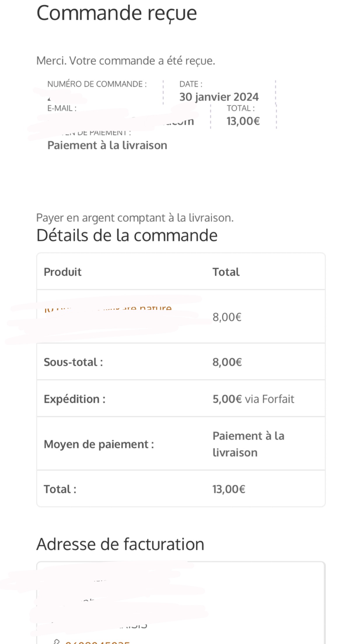Select the thank-you message "Merci. Votre commande a été reçue."
This screenshot has height=644, width=362.
coord(126,61)
